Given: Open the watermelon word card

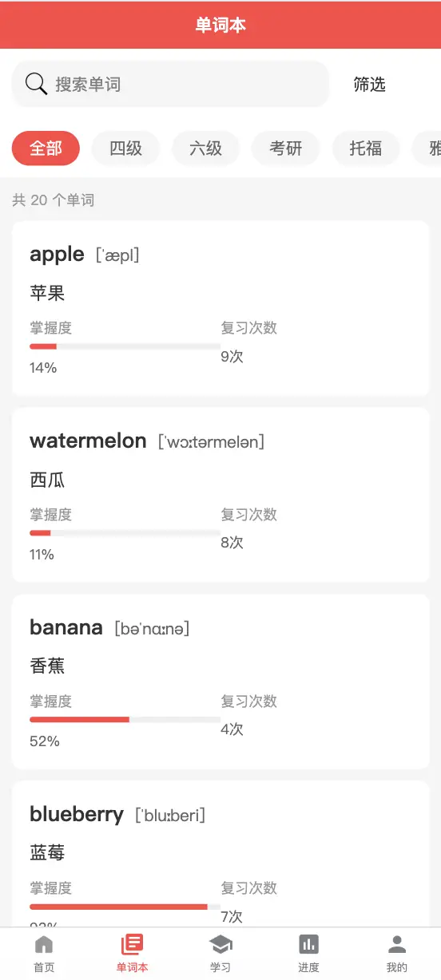Looking at the screenshot, I should pos(220,495).
